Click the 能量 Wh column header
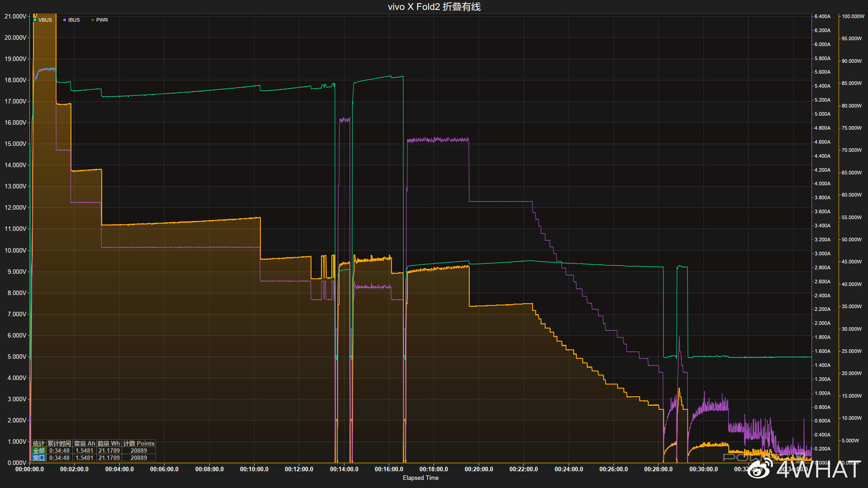 point(109,443)
